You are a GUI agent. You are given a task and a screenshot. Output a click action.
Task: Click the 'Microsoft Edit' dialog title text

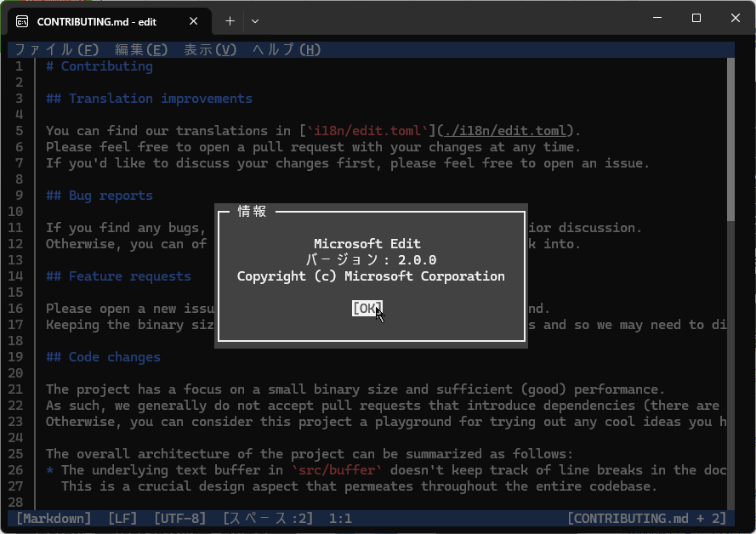click(367, 244)
